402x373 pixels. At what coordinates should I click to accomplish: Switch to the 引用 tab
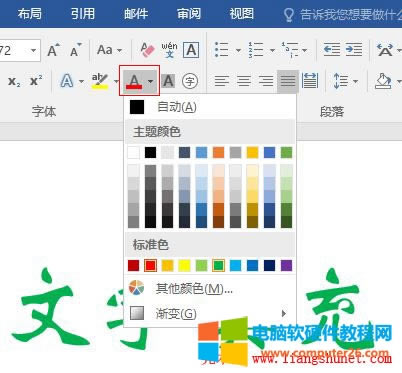pos(83,14)
